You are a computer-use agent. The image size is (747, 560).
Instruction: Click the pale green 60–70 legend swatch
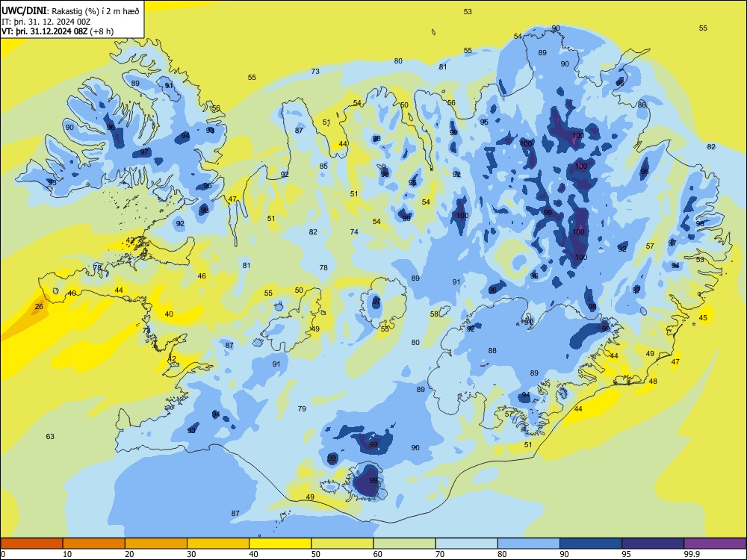(x=404, y=544)
